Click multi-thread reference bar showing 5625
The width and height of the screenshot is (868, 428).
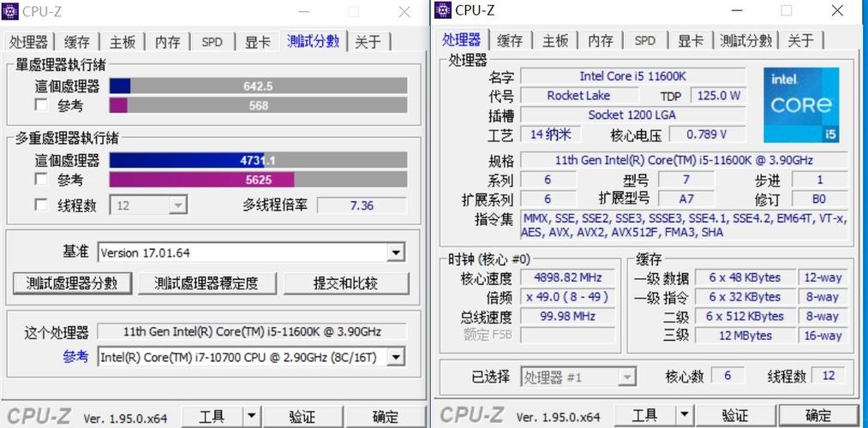point(258,180)
